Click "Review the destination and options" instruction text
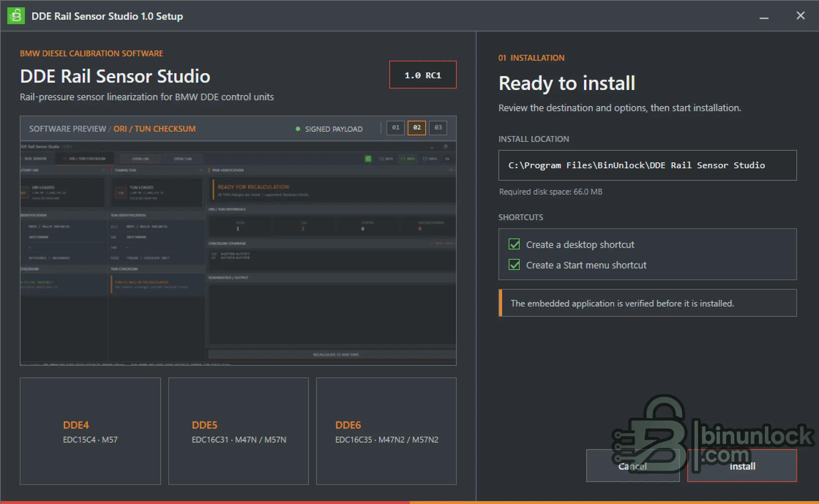 click(x=620, y=108)
